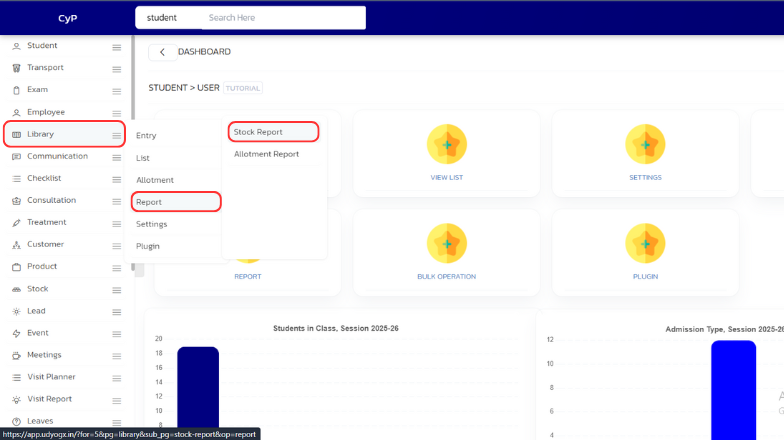Expand the hamburger menu beside Meetings
This screenshot has width=784, height=440.
pos(117,355)
